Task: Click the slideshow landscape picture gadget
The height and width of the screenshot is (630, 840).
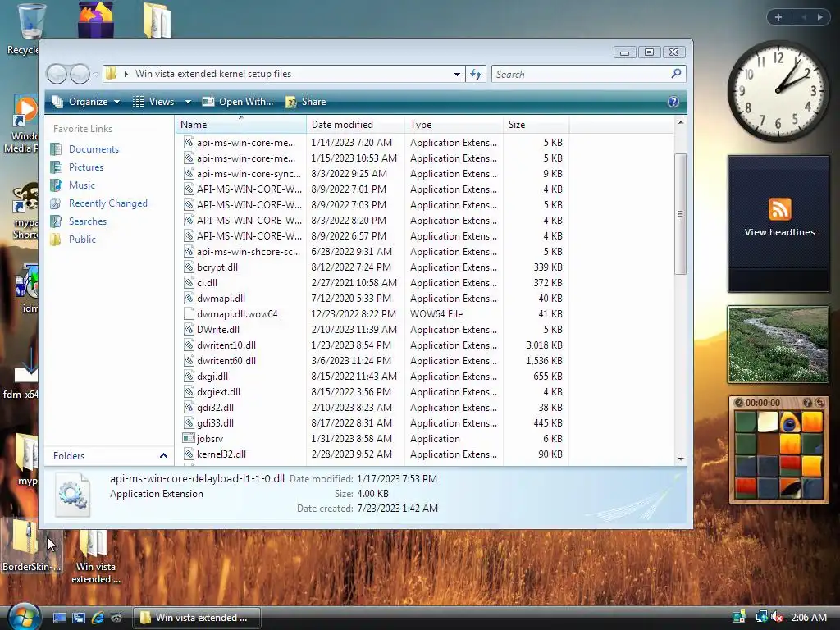Action: 778,345
